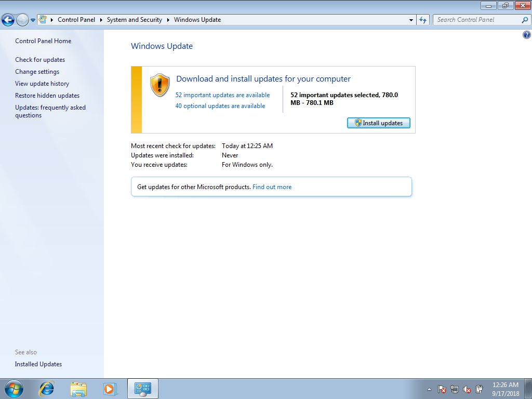532x399 pixels.
Task: Select the Windows Update breadcrumb
Action: coord(197,20)
